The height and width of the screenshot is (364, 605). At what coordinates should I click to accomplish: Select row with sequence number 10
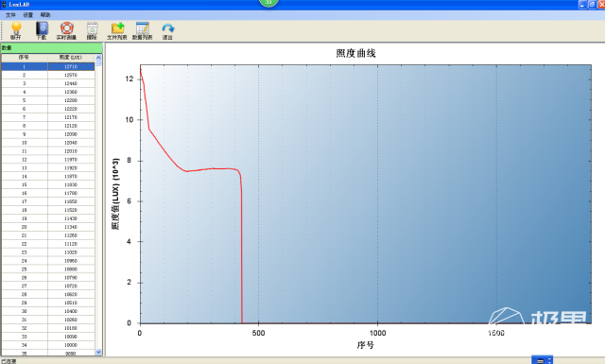[x=48, y=143]
